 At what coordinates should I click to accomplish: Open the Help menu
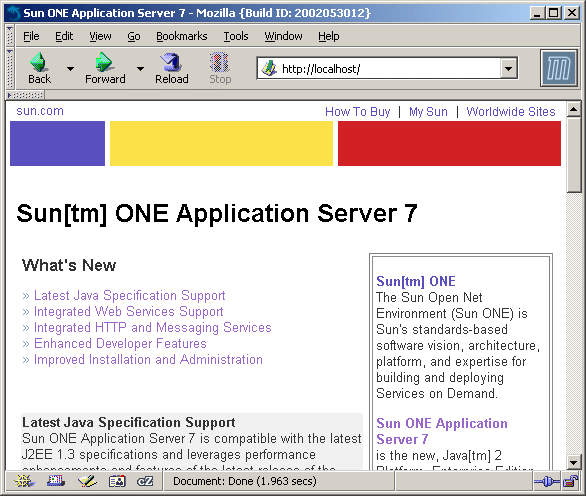point(329,36)
